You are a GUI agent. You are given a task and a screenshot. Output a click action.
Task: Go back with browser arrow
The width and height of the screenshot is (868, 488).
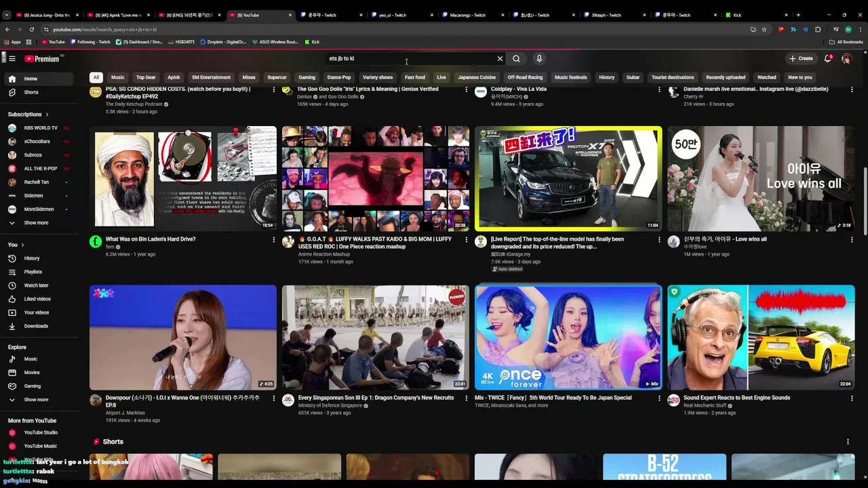pos(7,29)
